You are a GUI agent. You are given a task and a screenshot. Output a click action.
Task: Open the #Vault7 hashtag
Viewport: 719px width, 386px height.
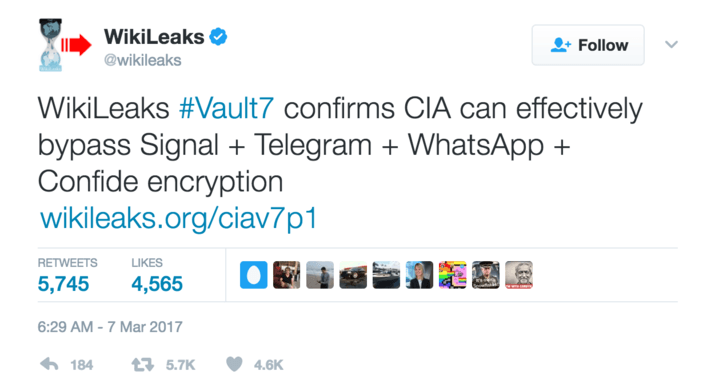click(x=227, y=109)
